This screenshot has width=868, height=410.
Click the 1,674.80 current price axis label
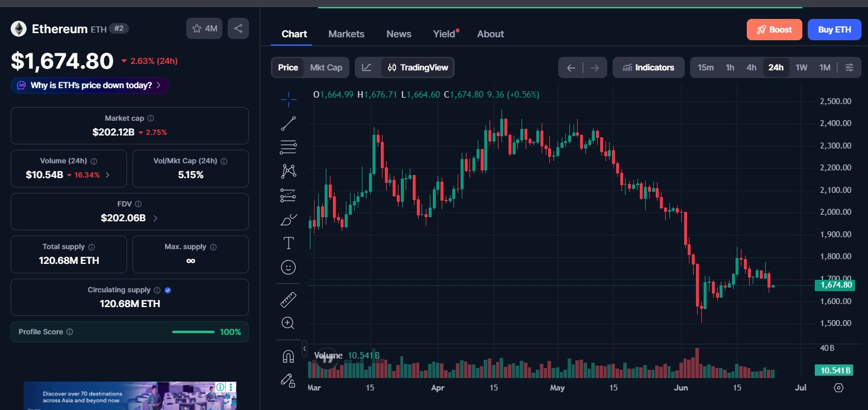tap(834, 285)
